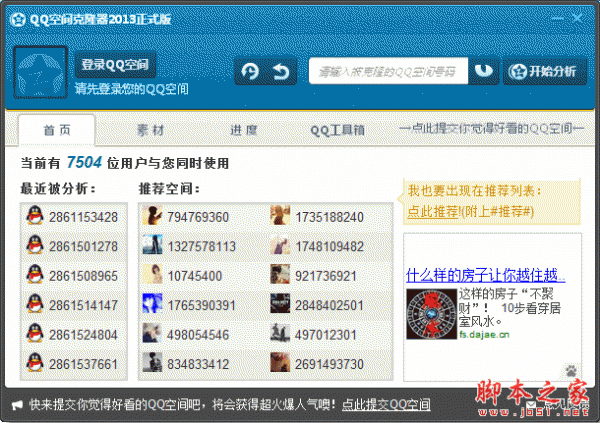
Task: Click avatar thumbnail next to 497012301
Action: 280,333
